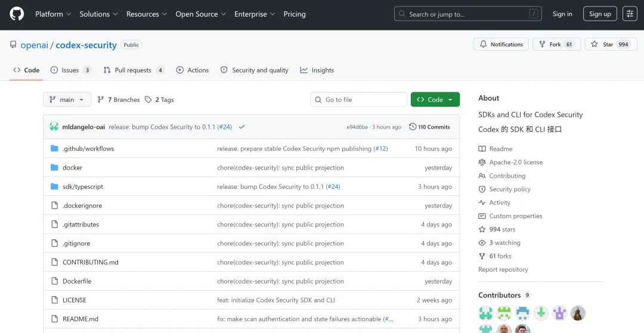Open the mldangelo-oai author link
The height and width of the screenshot is (333, 644).
click(x=83, y=127)
